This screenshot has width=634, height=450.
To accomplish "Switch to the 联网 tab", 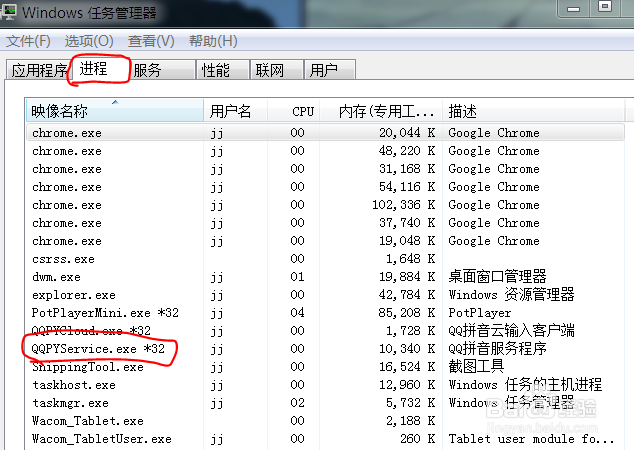I will pyautogui.click(x=277, y=70).
